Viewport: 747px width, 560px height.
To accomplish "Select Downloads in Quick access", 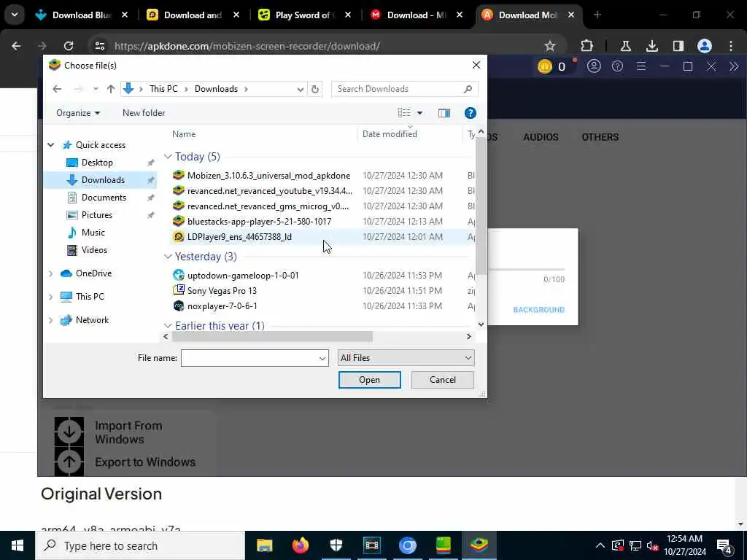I will coord(103,180).
